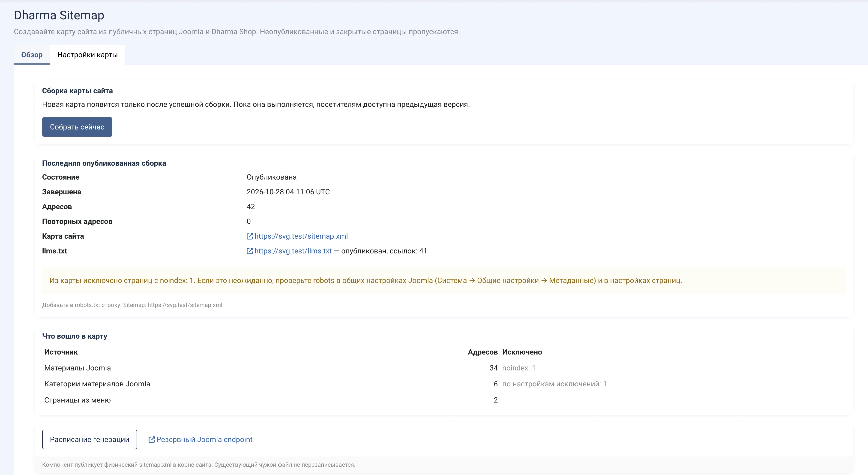This screenshot has width=868, height=475.
Task: Open the https://svg.test/sitemap.xml link
Action: point(301,236)
